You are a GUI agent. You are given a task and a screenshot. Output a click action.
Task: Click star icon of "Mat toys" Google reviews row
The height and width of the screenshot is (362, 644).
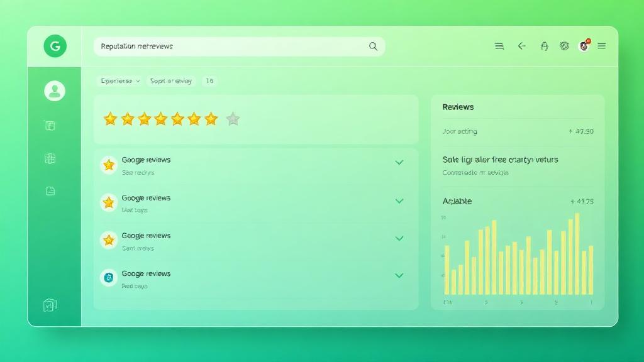[x=109, y=202]
